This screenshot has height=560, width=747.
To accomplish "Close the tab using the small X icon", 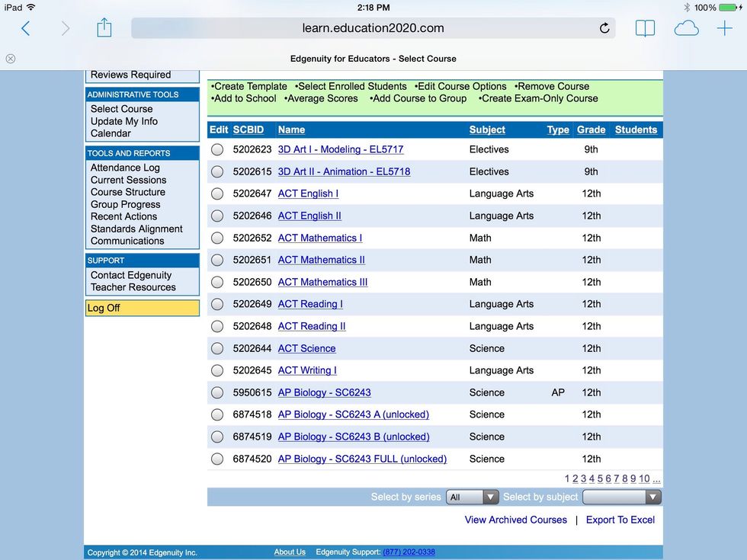I will click(11, 59).
